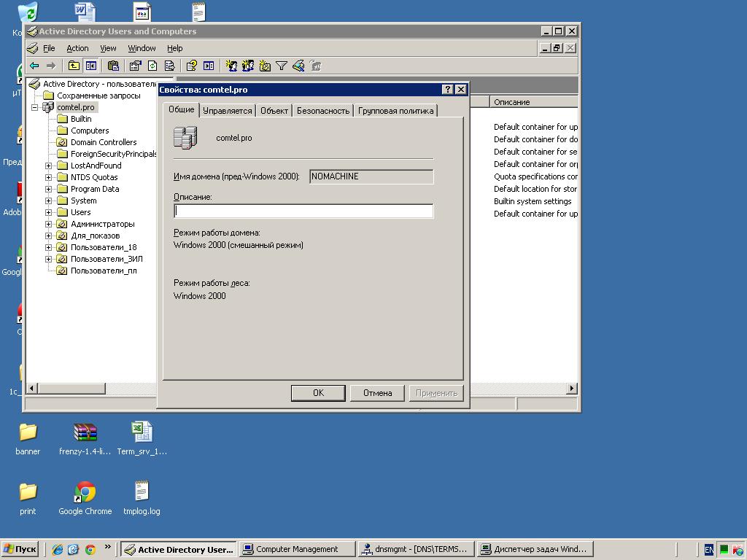This screenshot has height=560, width=747.
Task: Click the MMC icon beside File menu
Action: click(x=32, y=48)
